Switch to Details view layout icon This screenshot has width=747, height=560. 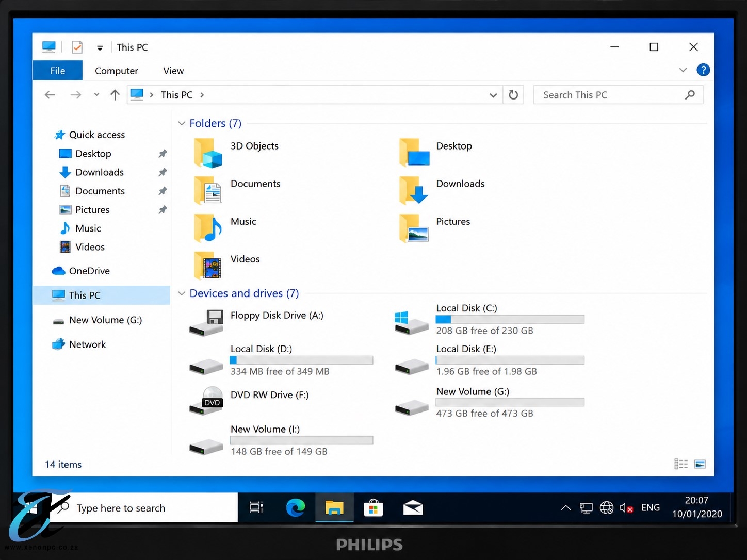click(681, 464)
